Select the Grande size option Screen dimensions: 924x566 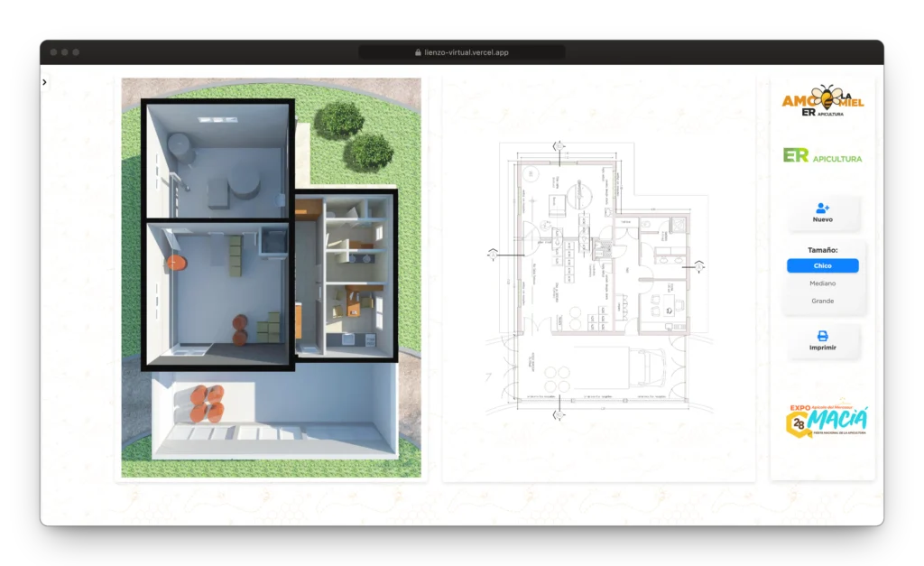click(823, 302)
